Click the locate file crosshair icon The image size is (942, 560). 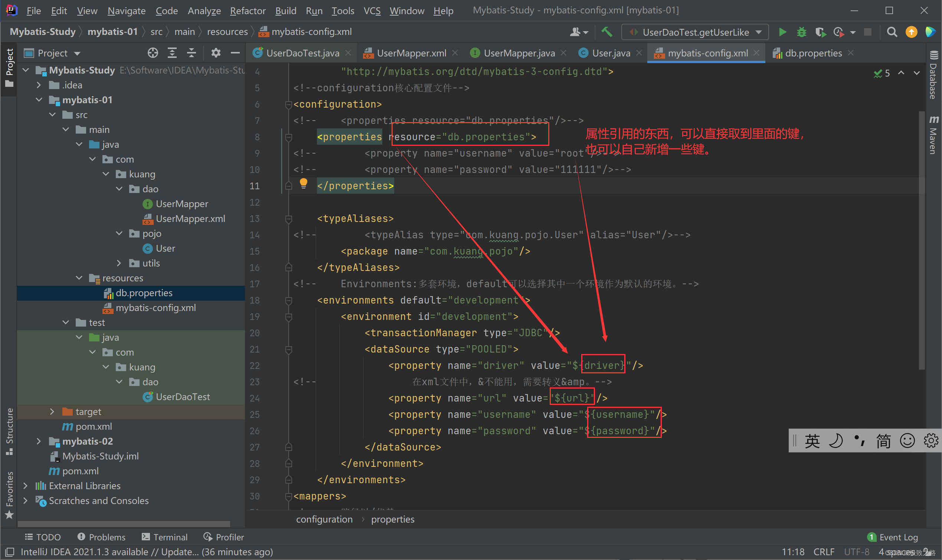pos(153,53)
